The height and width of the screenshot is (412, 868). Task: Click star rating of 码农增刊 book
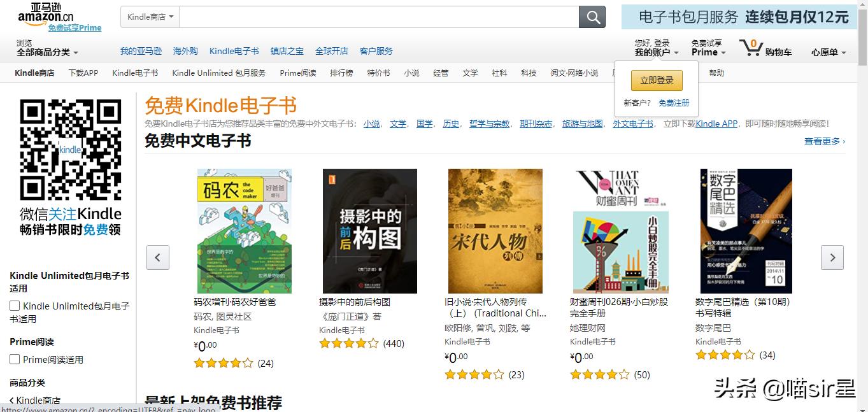[224, 363]
